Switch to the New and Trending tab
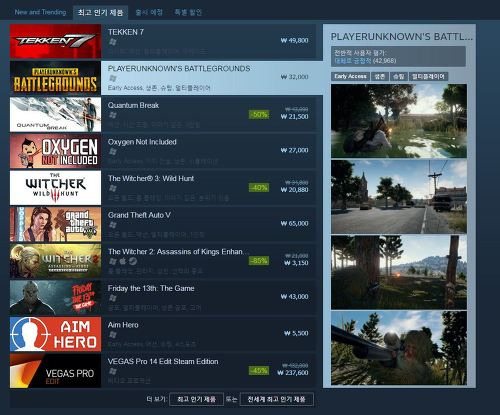Viewport: 500px width, 415px height. pos(40,12)
